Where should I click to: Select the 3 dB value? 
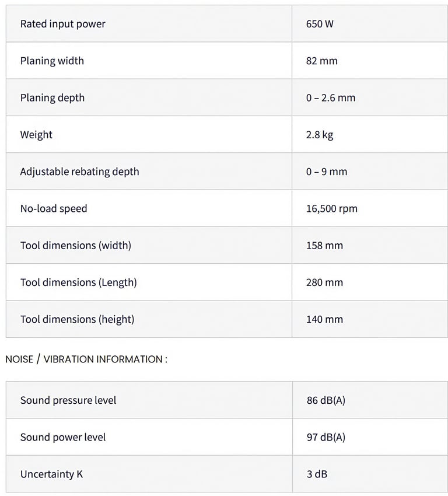point(317,474)
